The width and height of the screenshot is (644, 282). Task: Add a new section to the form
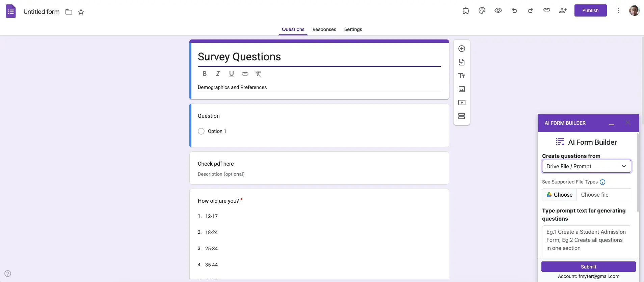coord(462,116)
